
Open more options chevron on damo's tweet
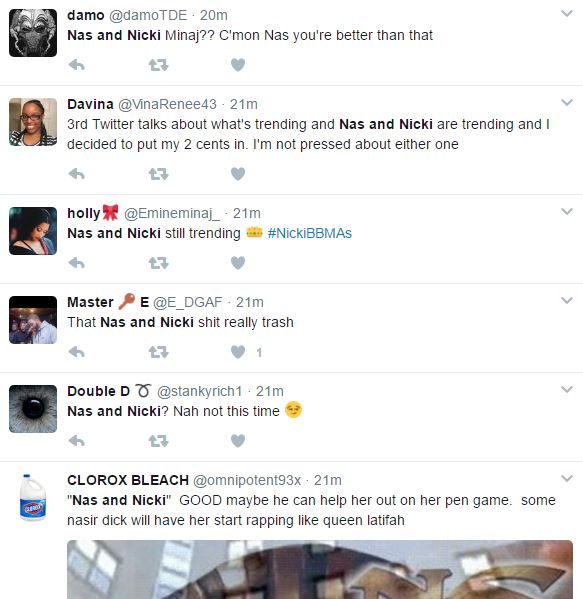(x=567, y=14)
